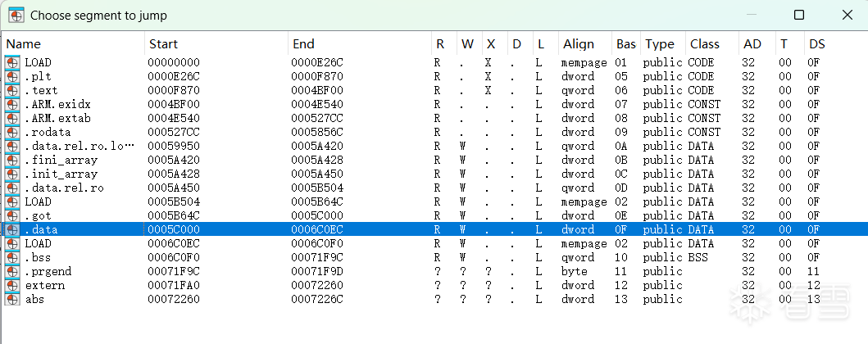Click the segment icon beside .plt
The height and width of the screenshot is (344, 868).
coord(11,76)
